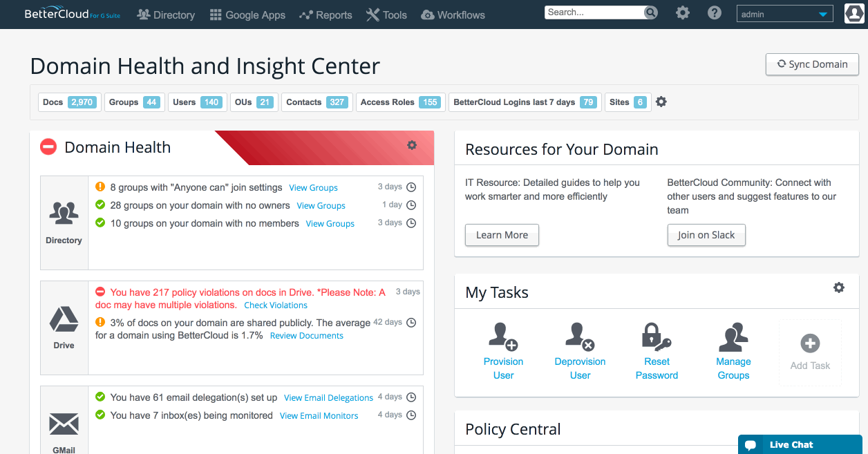Click clock icon for no owners row
868x454 pixels.
click(x=411, y=205)
